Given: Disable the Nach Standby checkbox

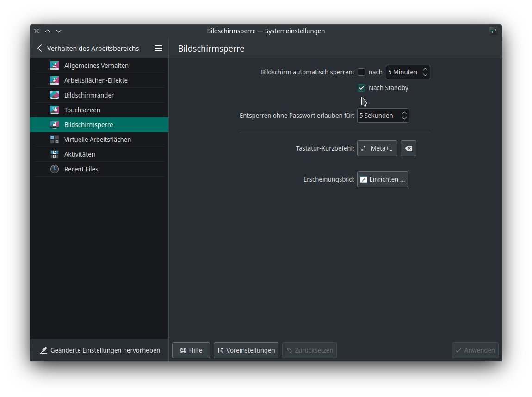Looking at the screenshot, I should pos(361,88).
